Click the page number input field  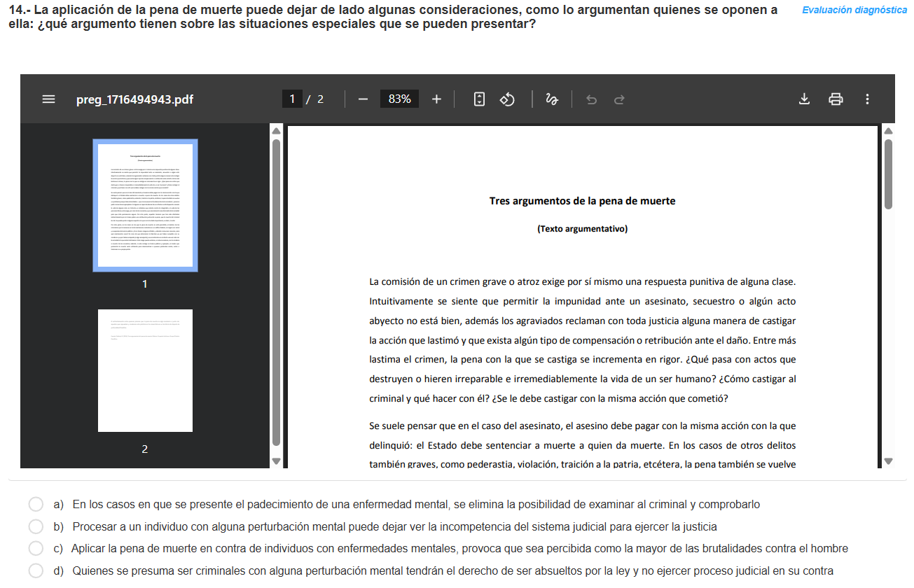pyautogui.click(x=292, y=99)
